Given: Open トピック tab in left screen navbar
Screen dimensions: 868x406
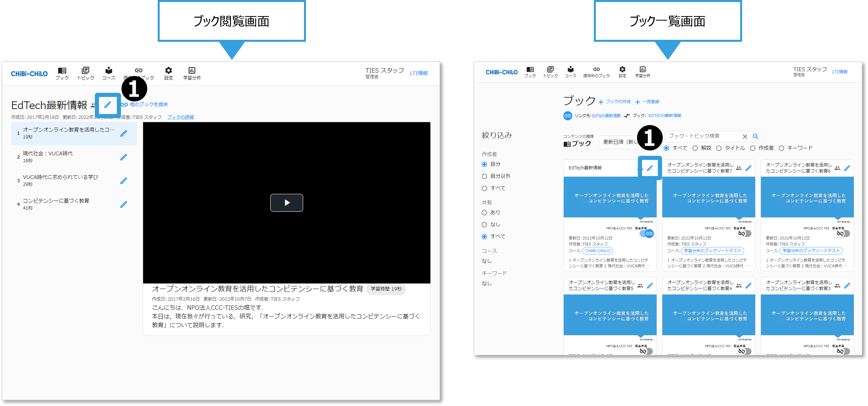Looking at the screenshot, I should pyautogui.click(x=86, y=73).
